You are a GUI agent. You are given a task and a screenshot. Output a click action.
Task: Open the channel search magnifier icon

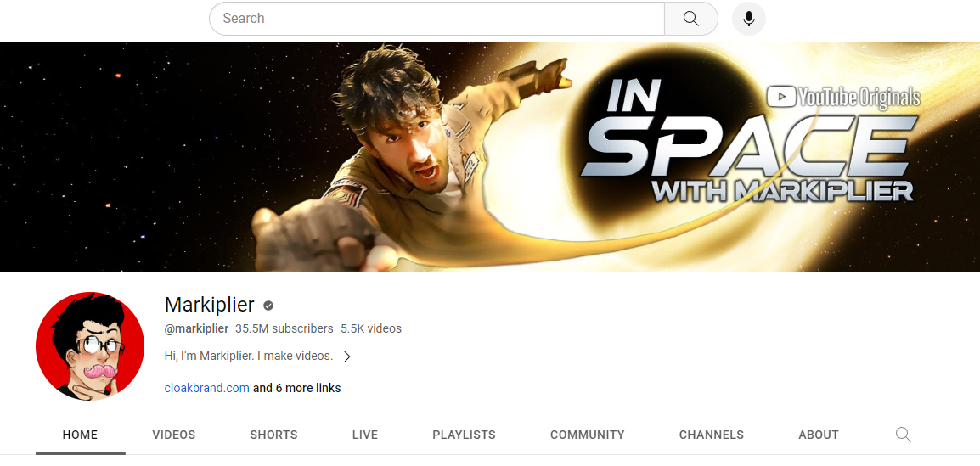(x=903, y=435)
